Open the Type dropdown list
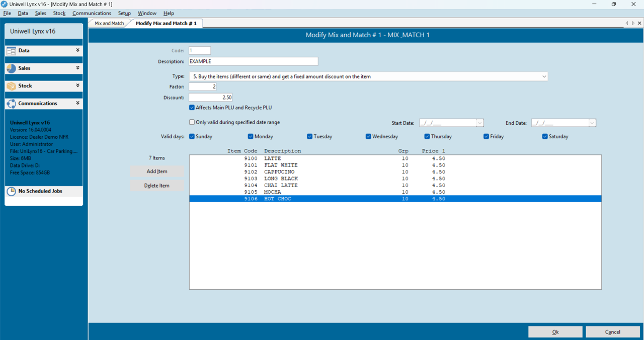Image resolution: width=644 pixels, height=340 pixels. (544, 76)
